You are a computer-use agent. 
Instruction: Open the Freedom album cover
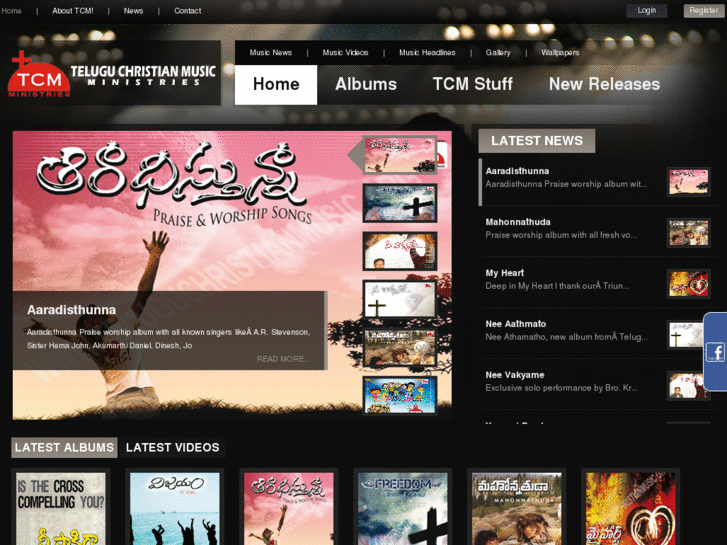403,508
